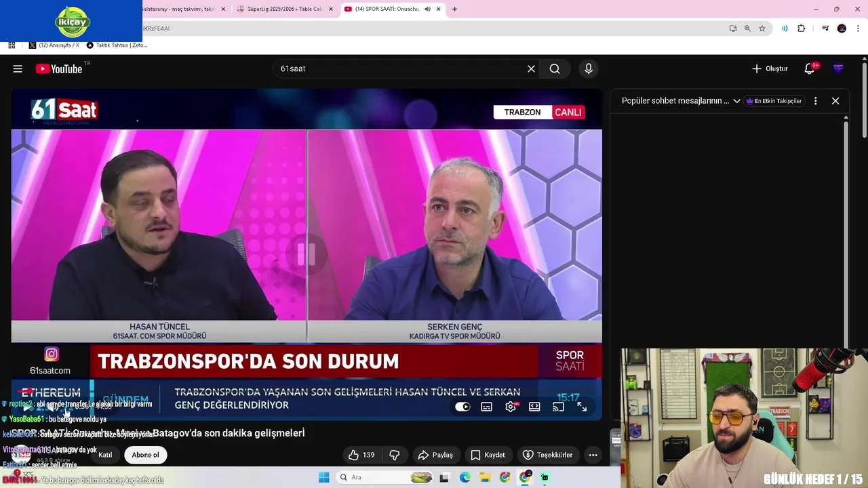Mute the SPOR SAATİ tab audio icon

[x=427, y=9]
